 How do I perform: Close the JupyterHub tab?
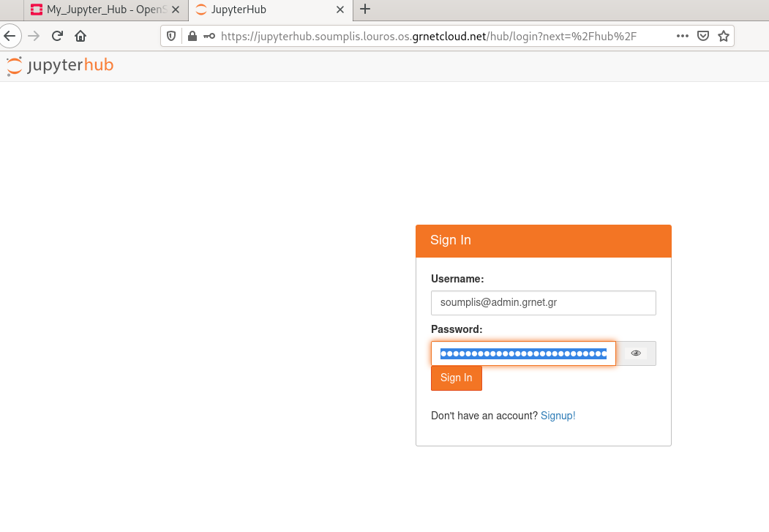(340, 10)
